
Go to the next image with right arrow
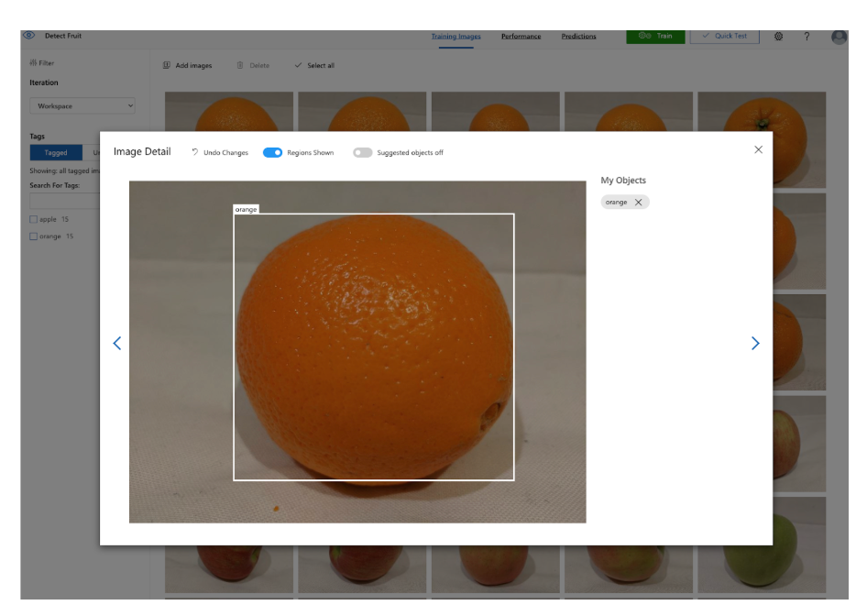click(755, 343)
